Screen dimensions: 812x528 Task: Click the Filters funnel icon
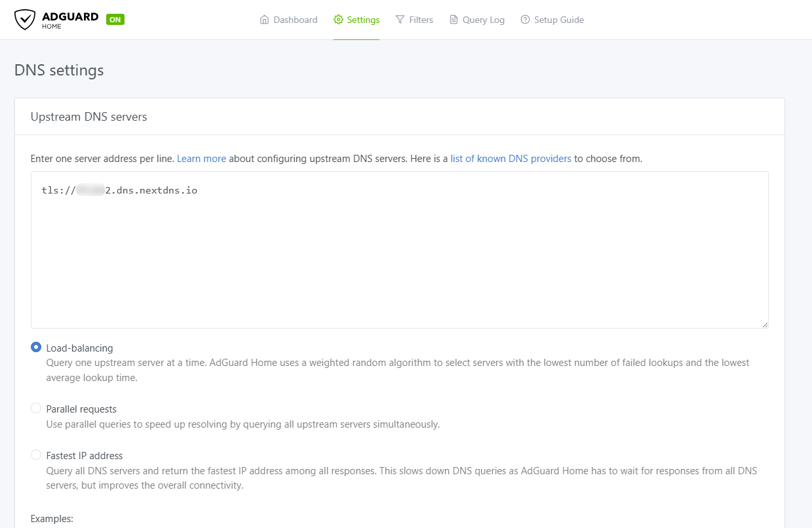(x=400, y=20)
